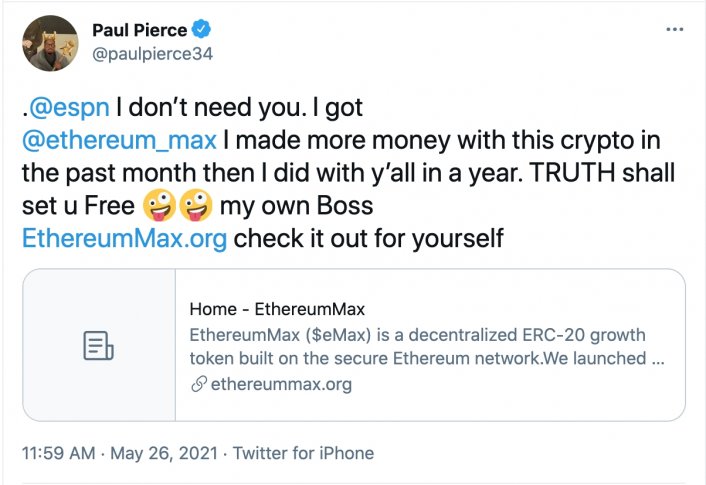Open the tweet's three-dot more options menu
The image size is (706, 485).
coord(675,29)
